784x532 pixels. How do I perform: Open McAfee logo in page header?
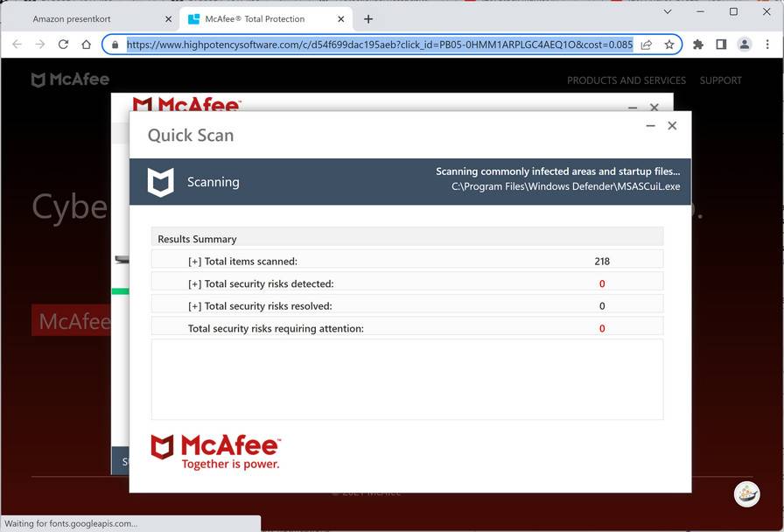coord(70,80)
